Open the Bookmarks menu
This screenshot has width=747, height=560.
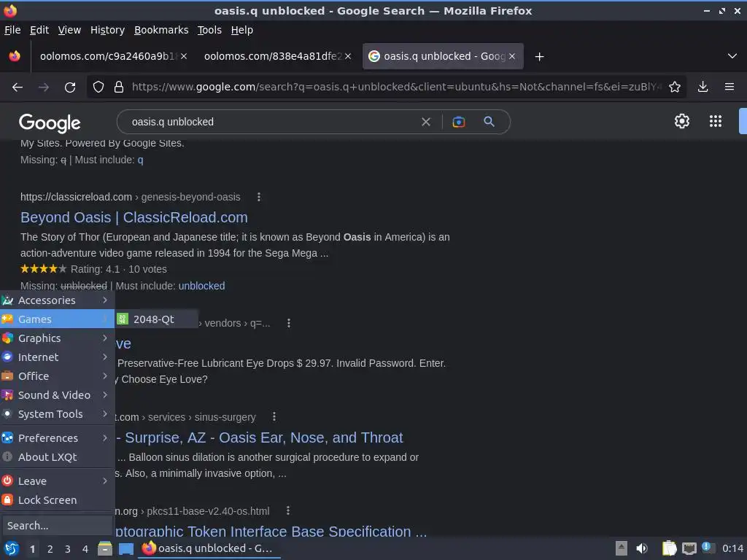point(161,30)
